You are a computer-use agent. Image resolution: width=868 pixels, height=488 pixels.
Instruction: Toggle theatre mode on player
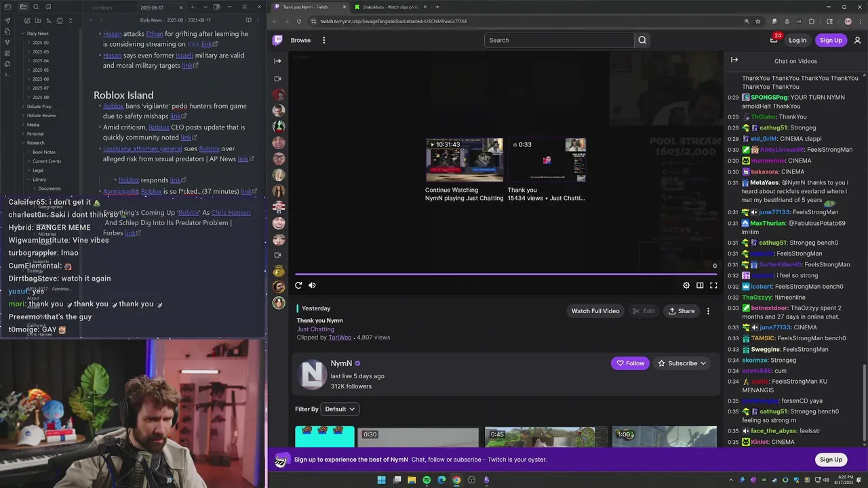[700, 285]
